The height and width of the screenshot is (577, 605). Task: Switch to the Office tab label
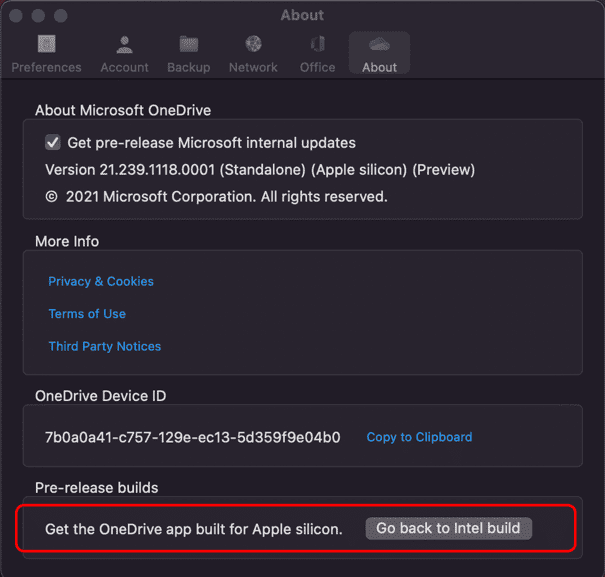(318, 68)
